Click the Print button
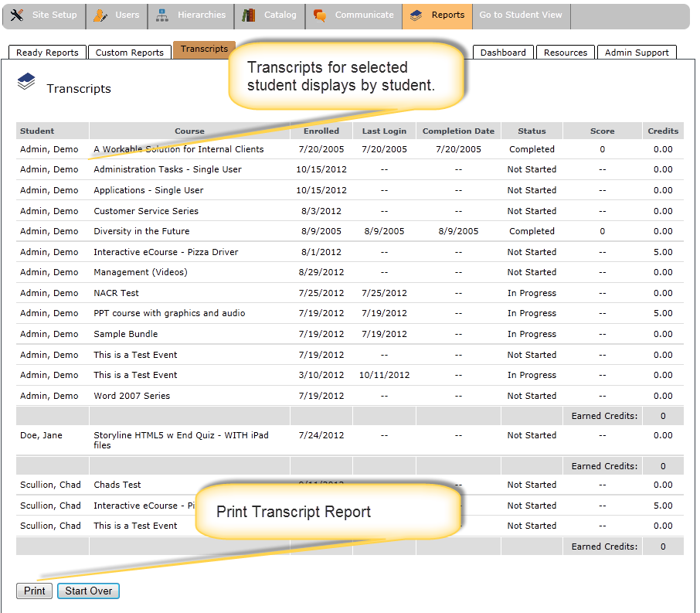Image resolution: width=700 pixels, height=613 pixels. coord(34,591)
